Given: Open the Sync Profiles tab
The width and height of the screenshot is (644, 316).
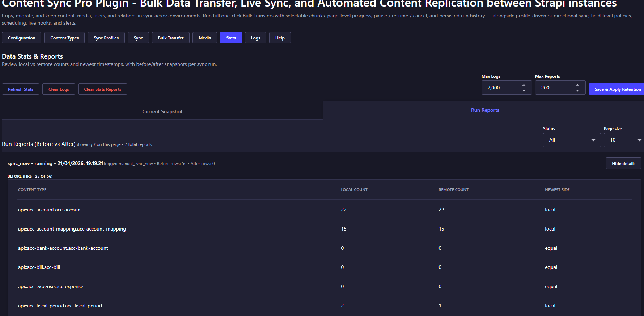Looking at the screenshot, I should click(x=106, y=38).
